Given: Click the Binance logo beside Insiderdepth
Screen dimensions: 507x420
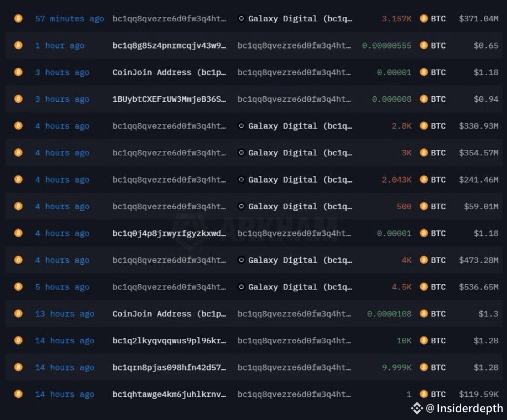Looking at the screenshot, I should [x=417, y=408].
